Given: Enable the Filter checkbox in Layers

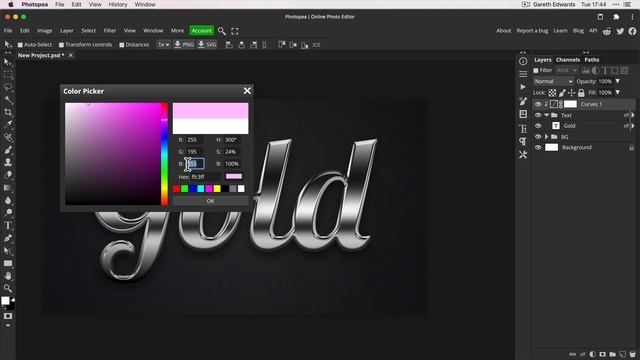Looking at the screenshot, I should pyautogui.click(x=536, y=71).
